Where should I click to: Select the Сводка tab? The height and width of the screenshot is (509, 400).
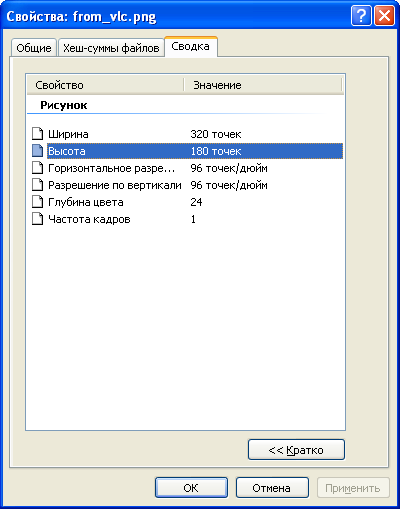[x=191, y=46]
